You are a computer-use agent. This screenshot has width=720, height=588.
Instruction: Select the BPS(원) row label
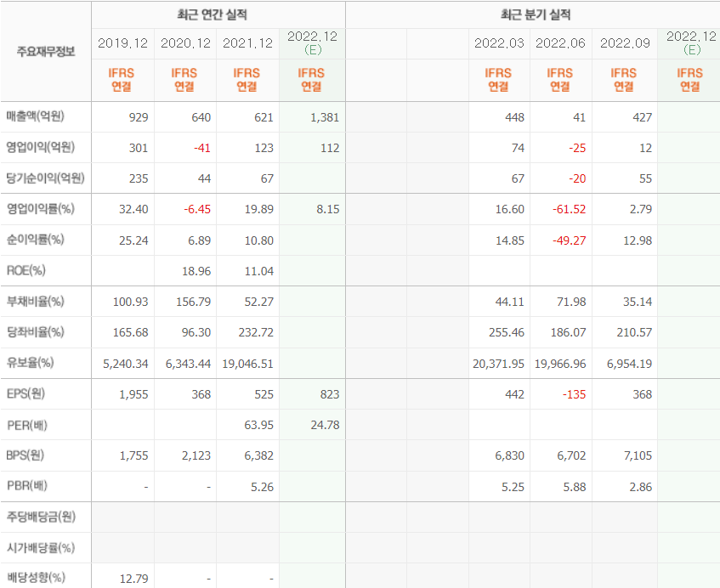pyautogui.click(x=26, y=455)
